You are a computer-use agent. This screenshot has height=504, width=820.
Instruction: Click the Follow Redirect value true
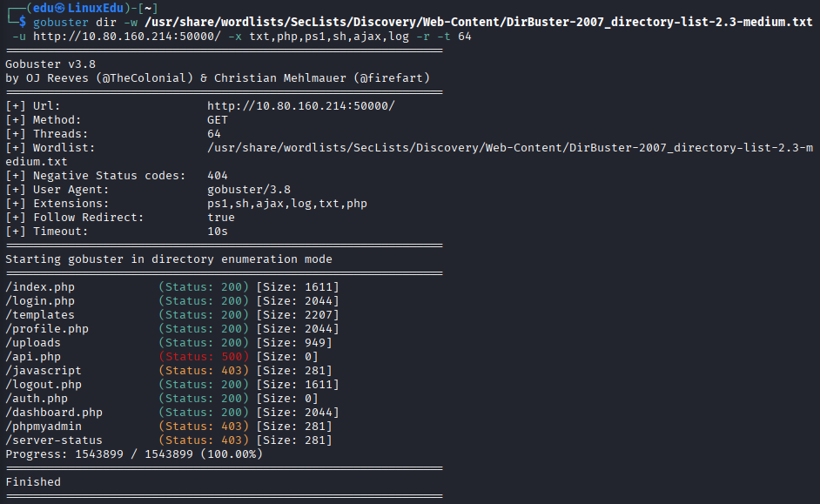(221, 218)
